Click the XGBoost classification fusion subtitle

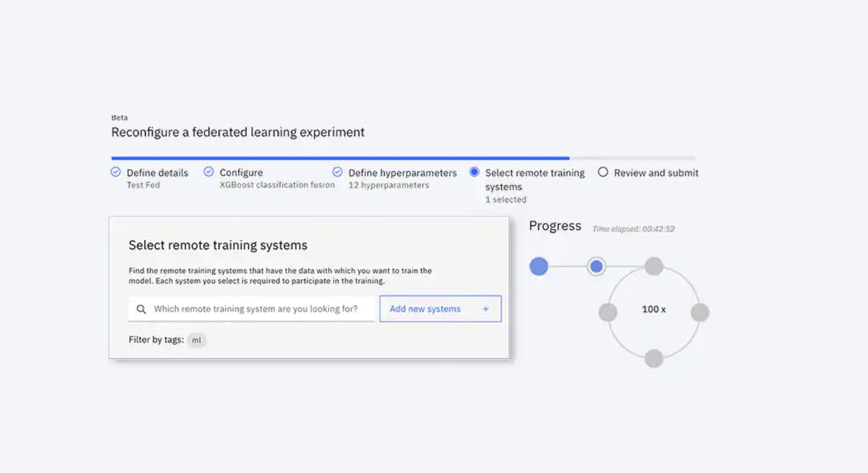(x=277, y=185)
